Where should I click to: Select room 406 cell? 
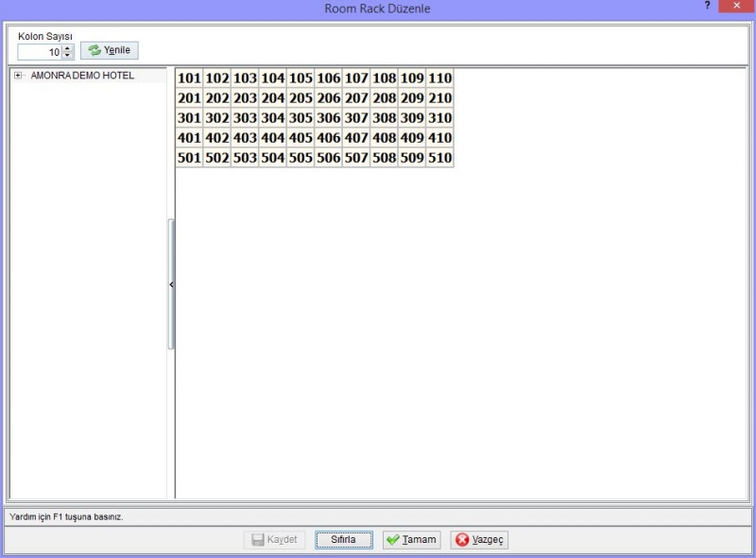pyautogui.click(x=328, y=137)
